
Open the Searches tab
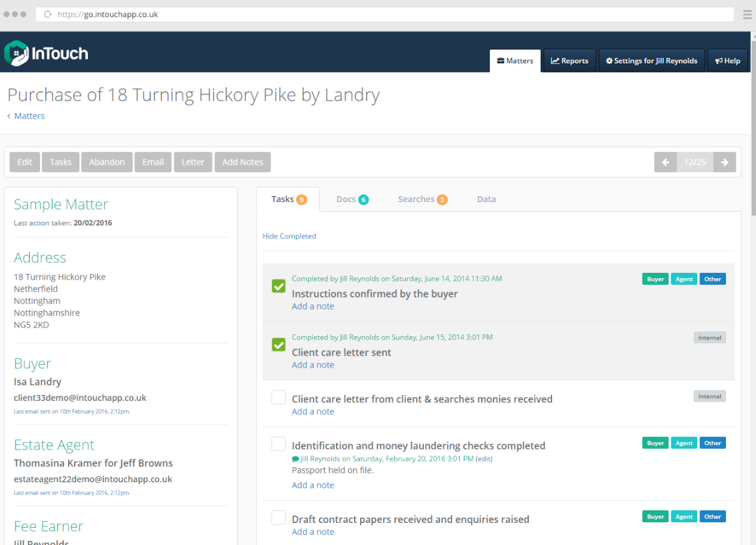(x=423, y=199)
